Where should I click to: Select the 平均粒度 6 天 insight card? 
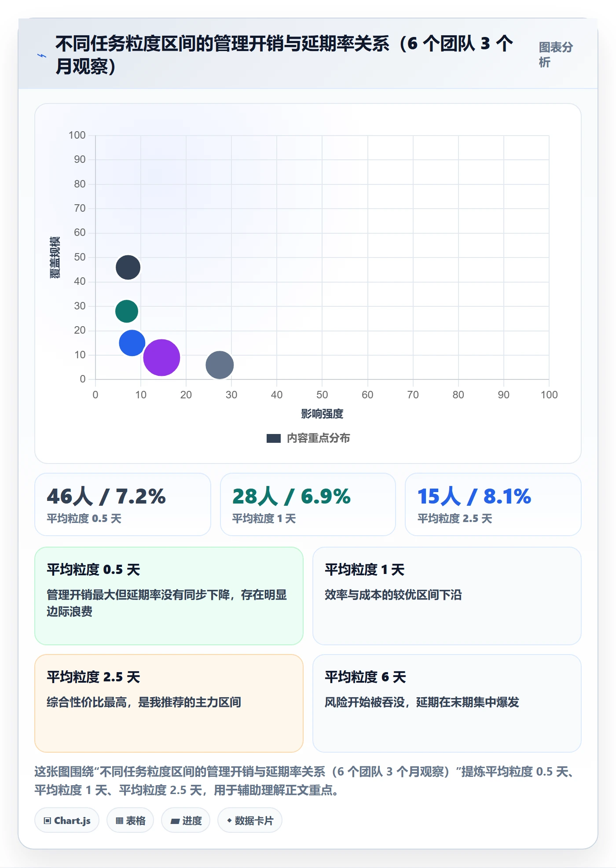447,703
